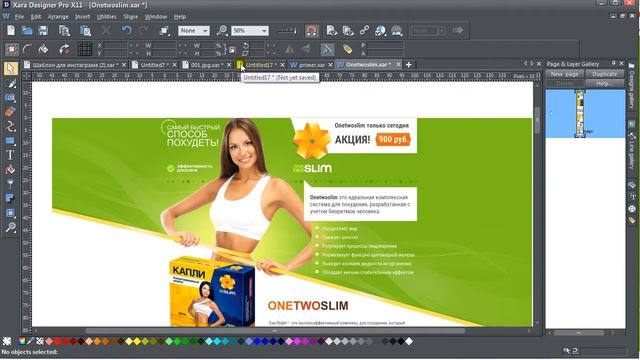
Task: Click the no-colour swatch on colour line
Action: coord(40,341)
